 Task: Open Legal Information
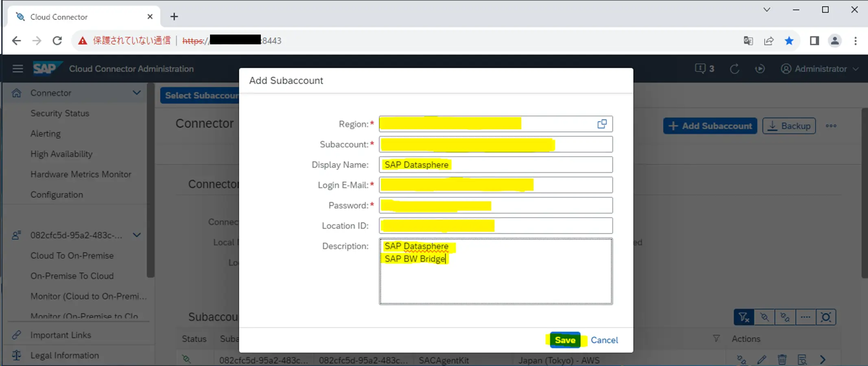[x=65, y=355]
